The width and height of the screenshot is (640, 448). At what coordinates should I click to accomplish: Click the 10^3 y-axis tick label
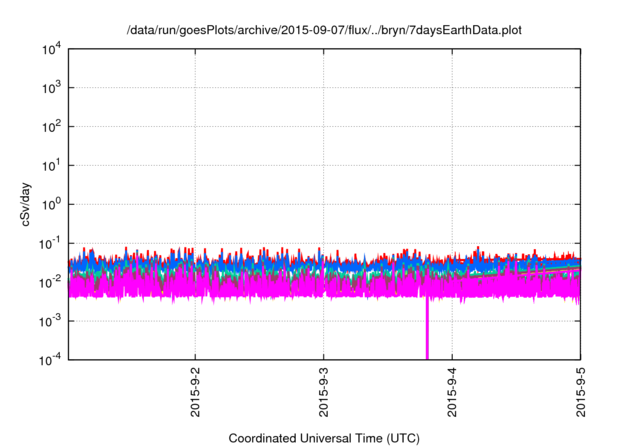(51, 87)
